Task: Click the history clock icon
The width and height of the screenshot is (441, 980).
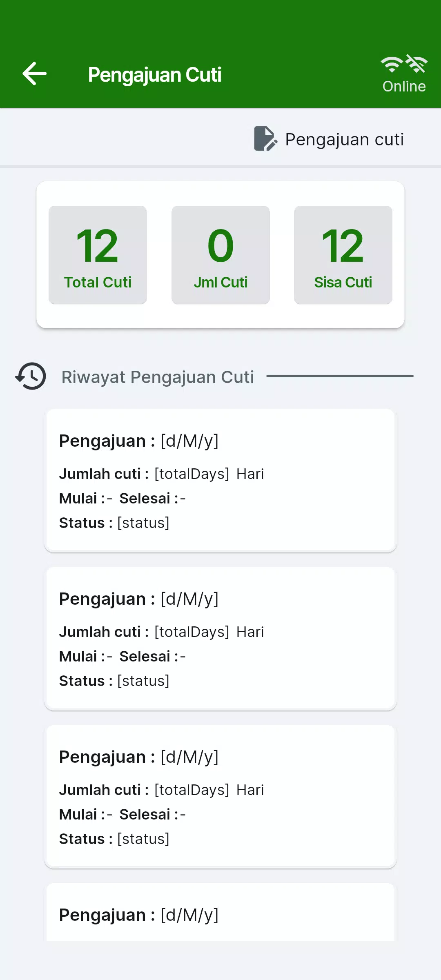Action: [31, 376]
